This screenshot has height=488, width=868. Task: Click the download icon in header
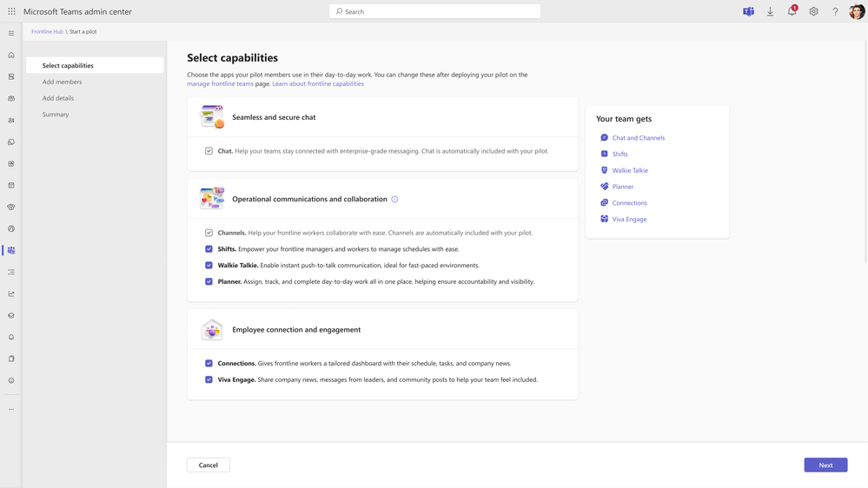click(x=770, y=11)
